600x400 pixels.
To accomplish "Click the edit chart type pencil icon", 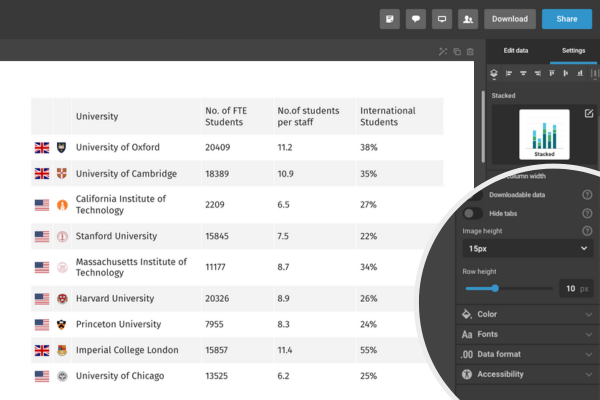I will 589,113.
